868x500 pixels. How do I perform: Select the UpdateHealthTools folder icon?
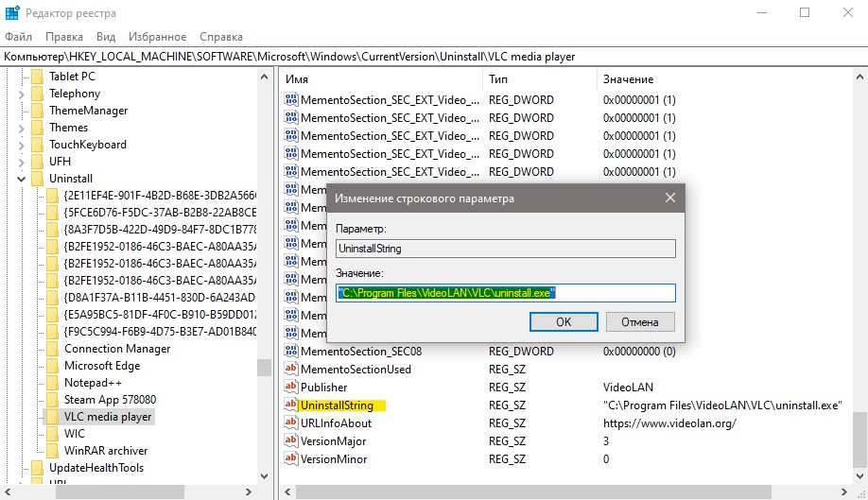pyautogui.click(x=37, y=468)
